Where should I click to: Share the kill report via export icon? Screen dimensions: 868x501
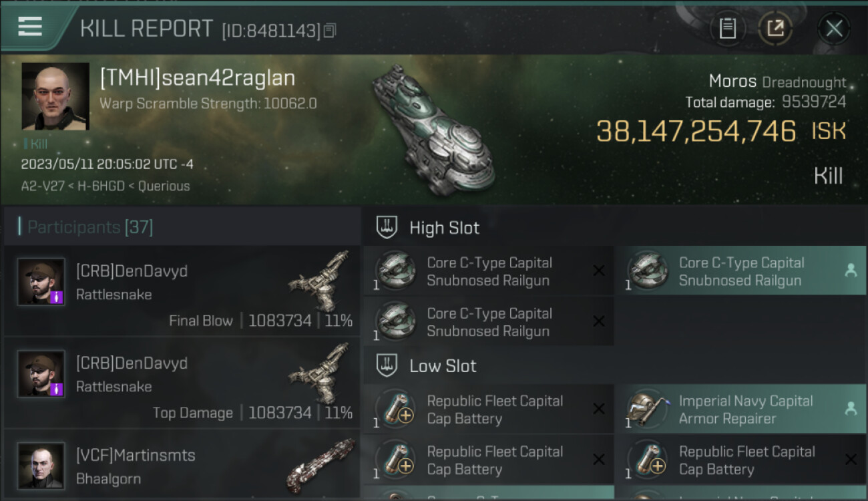click(x=775, y=29)
